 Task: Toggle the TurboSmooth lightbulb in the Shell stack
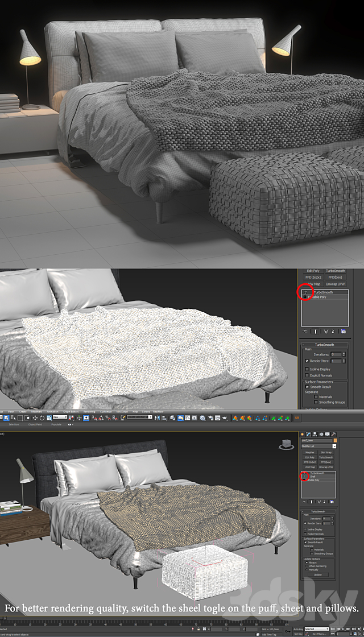tap(304, 473)
